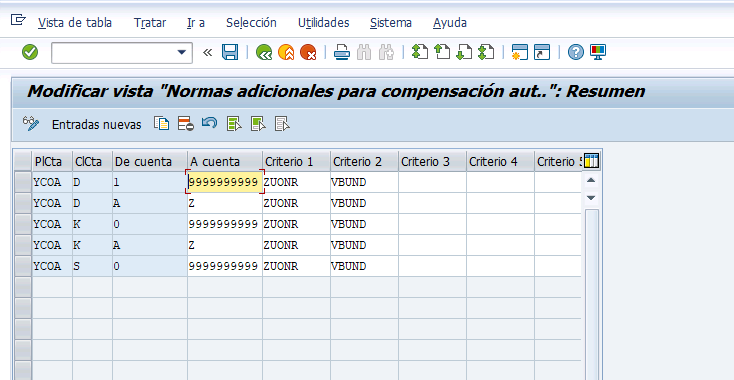The width and height of the screenshot is (734, 380).
Task: Click the Criterio 1 column header
Action: 296,161
